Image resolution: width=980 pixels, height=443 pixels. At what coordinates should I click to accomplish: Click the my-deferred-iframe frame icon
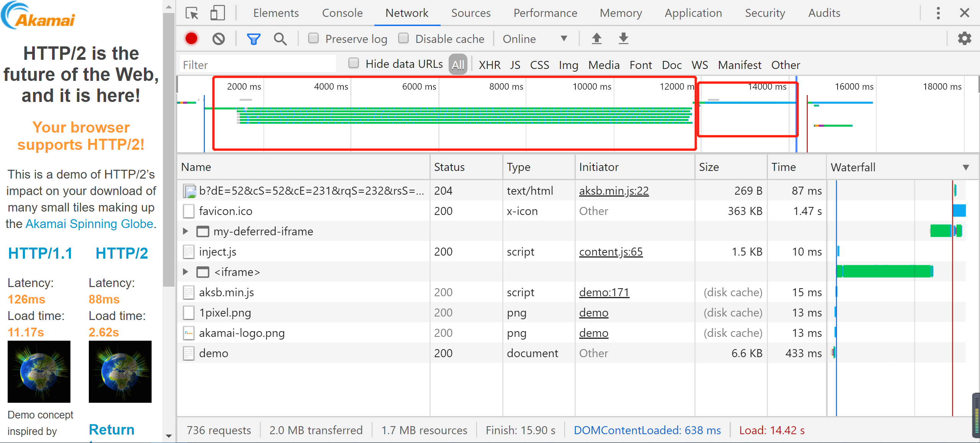203,231
